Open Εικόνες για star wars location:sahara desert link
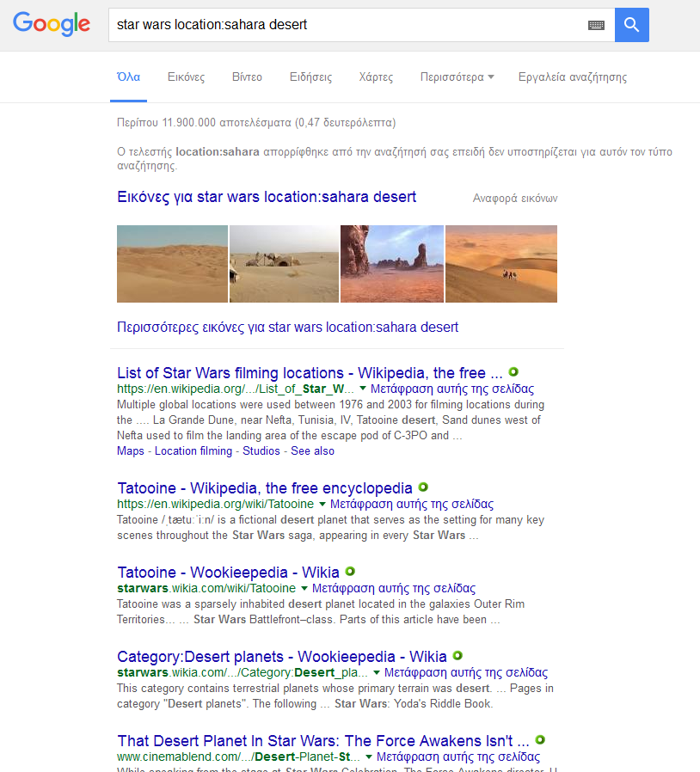The image size is (700, 772). [267, 197]
